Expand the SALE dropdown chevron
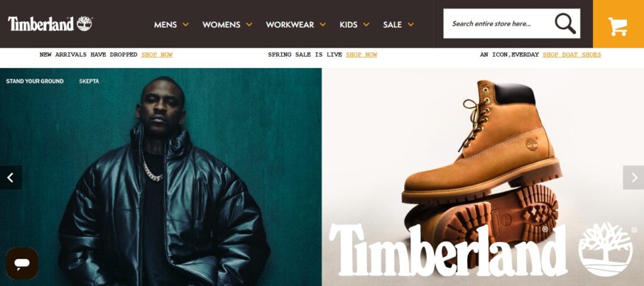Viewport: 644px width, 286px height. pyautogui.click(x=411, y=25)
